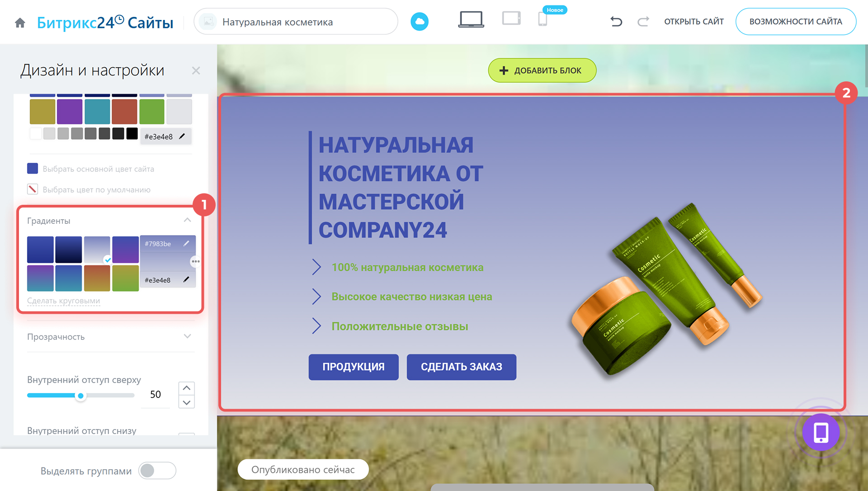Click the home icon in header
The width and height of the screenshot is (868, 491).
20,23
